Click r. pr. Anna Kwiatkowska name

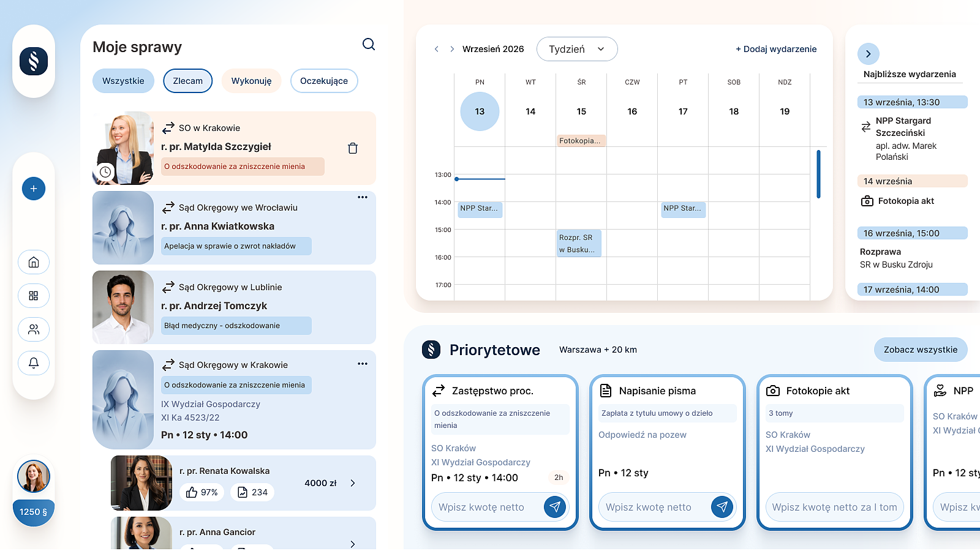tap(218, 227)
